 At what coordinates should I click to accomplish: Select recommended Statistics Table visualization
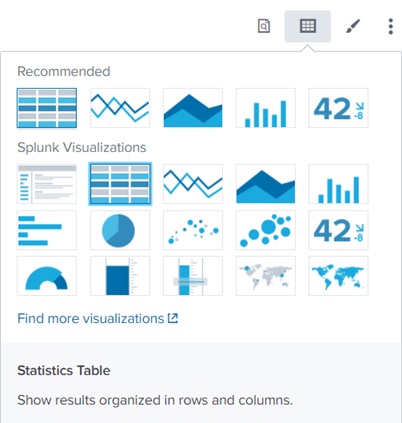pyautogui.click(x=47, y=108)
